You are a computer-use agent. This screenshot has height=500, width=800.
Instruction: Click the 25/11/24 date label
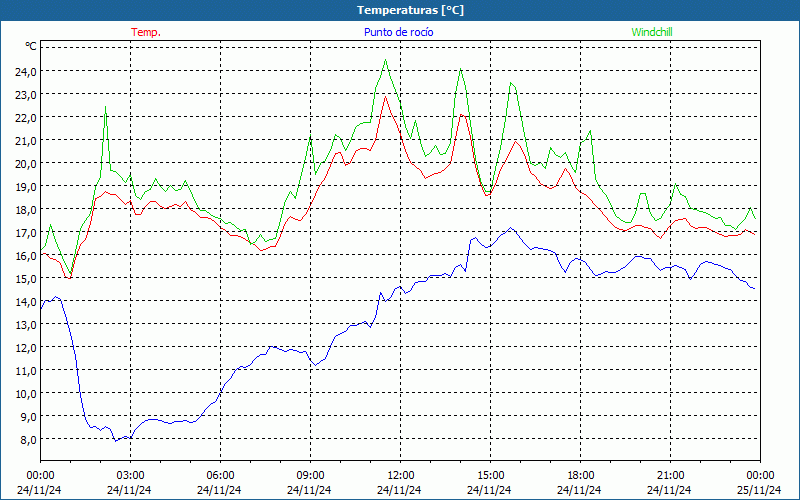[759, 490]
